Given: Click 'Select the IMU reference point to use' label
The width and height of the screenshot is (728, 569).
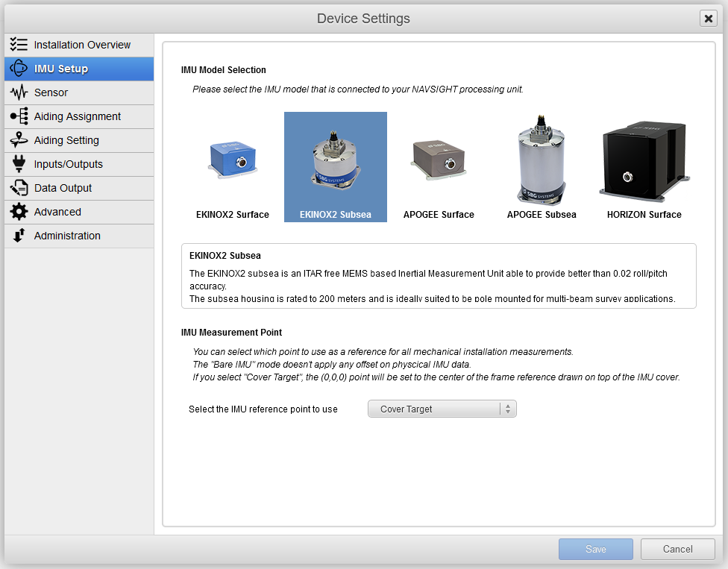Looking at the screenshot, I should point(263,409).
